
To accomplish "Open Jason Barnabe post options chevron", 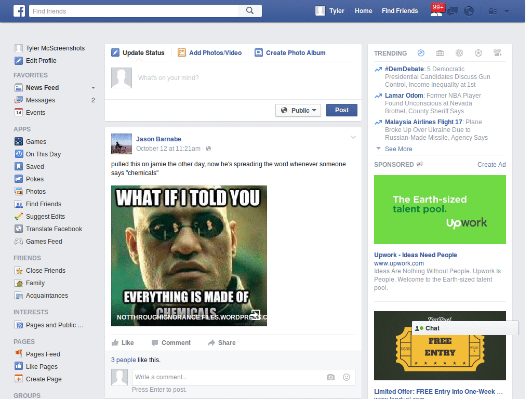I will (353, 137).
